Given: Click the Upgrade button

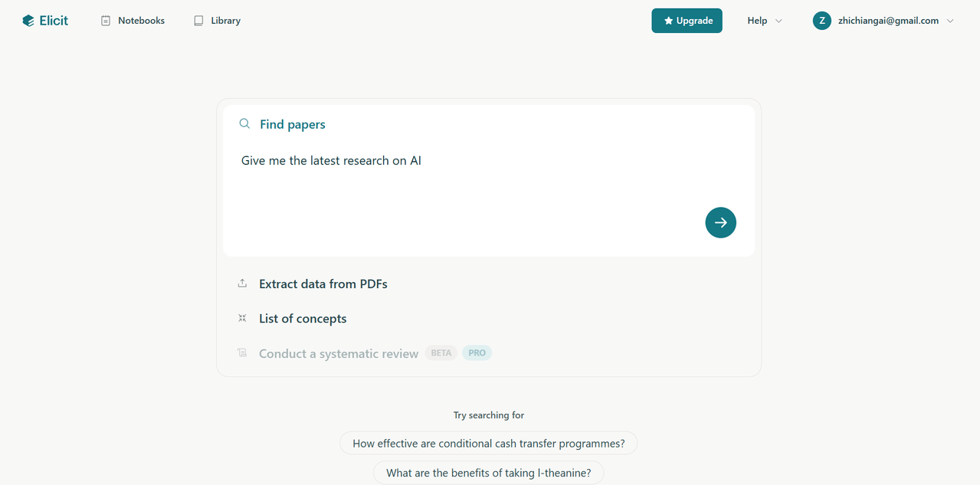Looking at the screenshot, I should [x=687, y=21].
